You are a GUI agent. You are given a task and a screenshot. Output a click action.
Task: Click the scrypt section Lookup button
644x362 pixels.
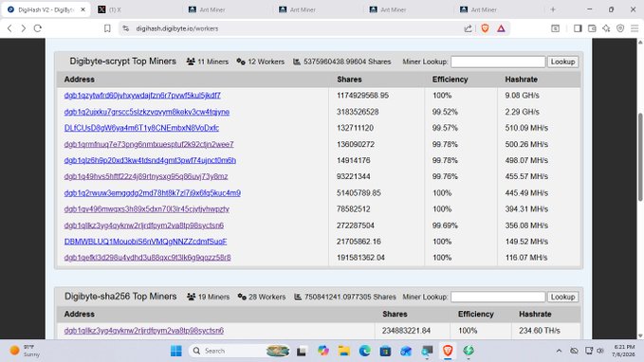pyautogui.click(x=562, y=62)
